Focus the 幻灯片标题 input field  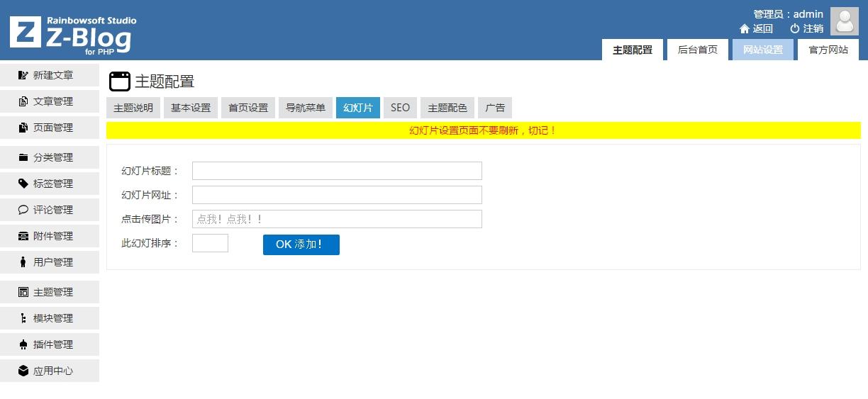(337, 171)
